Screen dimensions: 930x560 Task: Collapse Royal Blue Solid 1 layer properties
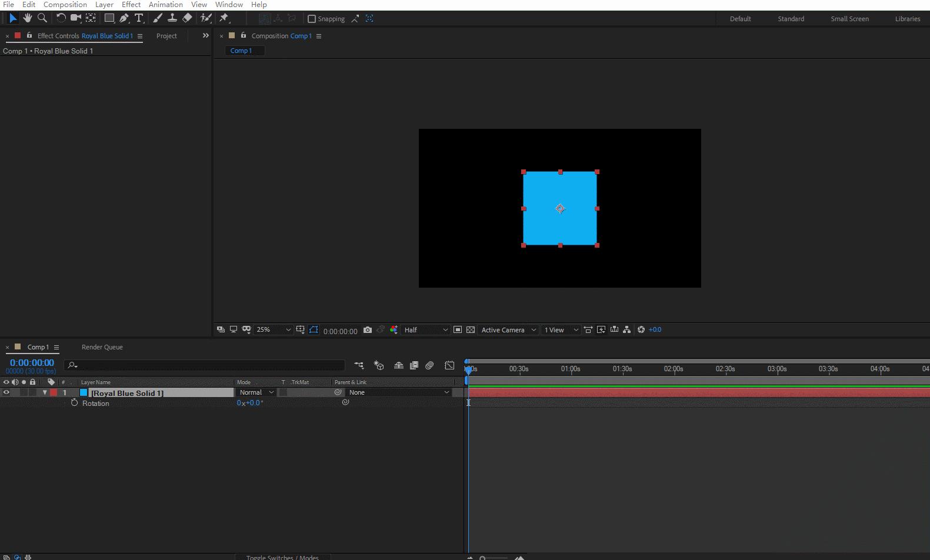(45, 392)
